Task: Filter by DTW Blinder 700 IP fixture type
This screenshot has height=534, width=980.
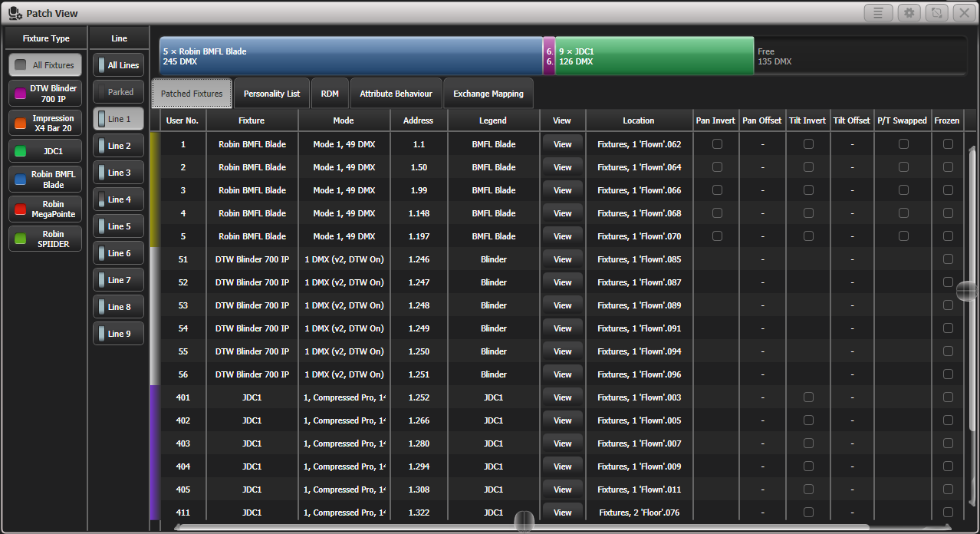Action: (x=45, y=94)
